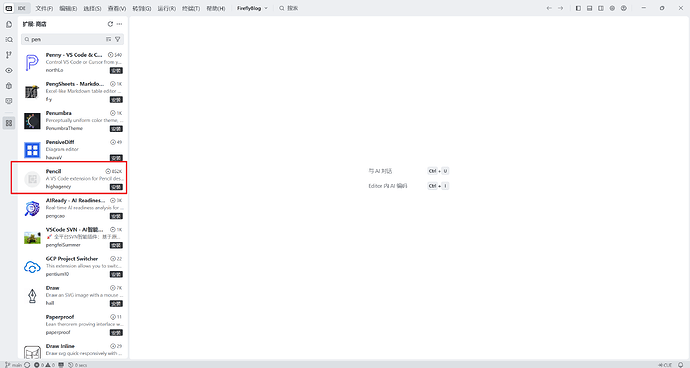Image resolution: width=690 pixels, height=368 pixels.
Task: Expand the FireflyBlog project dropdown
Action: tap(252, 8)
